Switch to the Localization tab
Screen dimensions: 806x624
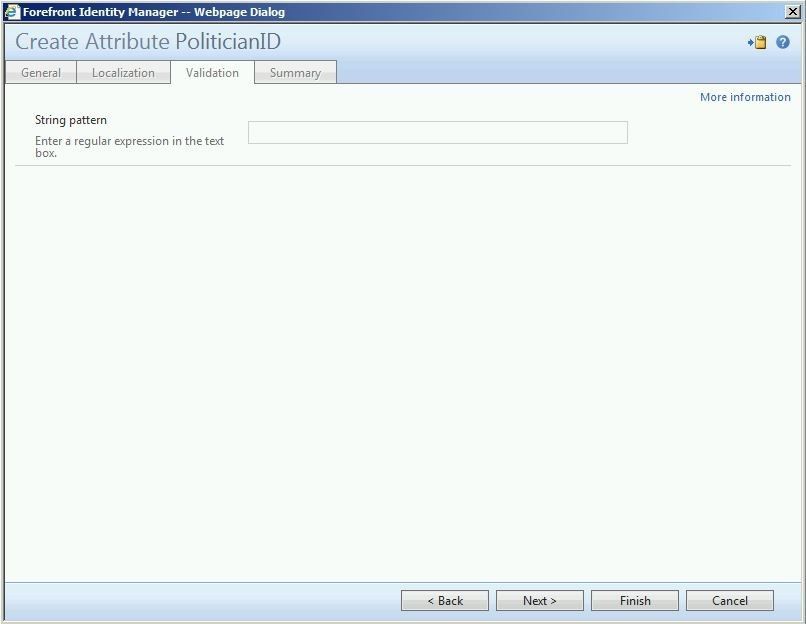[x=123, y=72]
